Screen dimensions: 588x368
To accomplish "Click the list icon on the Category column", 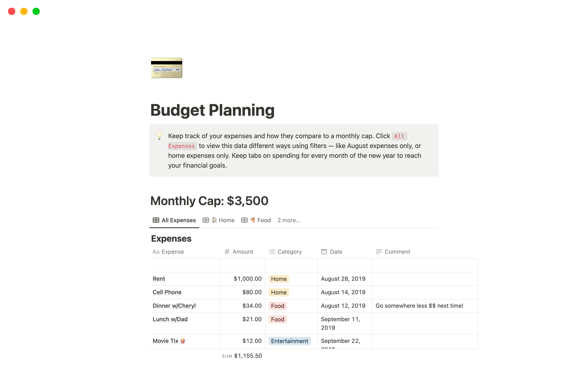I will coord(271,252).
